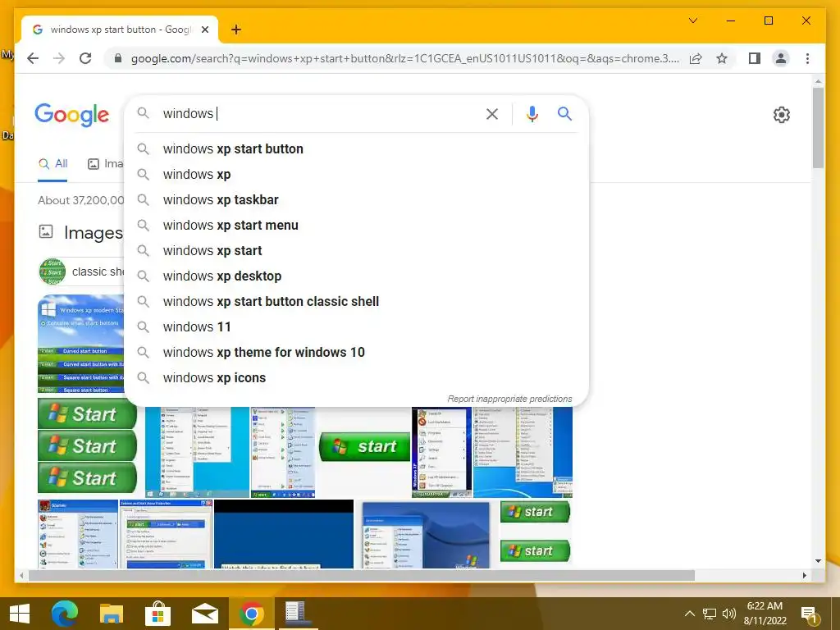This screenshot has height=630, width=840.
Task: Open a new tab with plus button
Action: coord(235,30)
